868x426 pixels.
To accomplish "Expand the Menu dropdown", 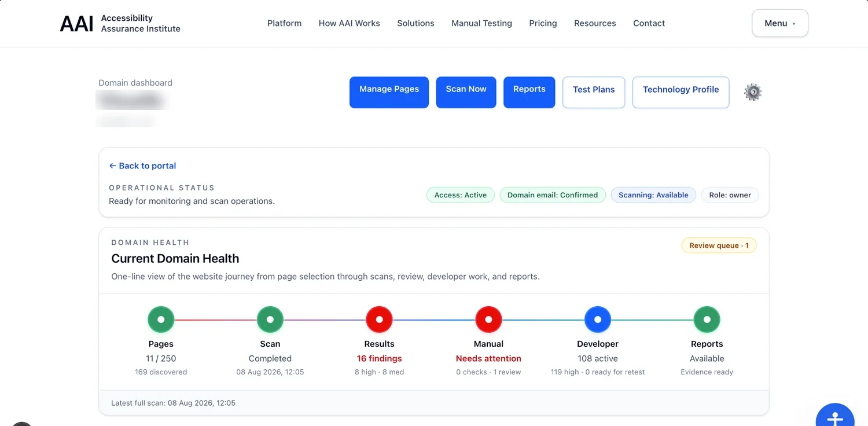I will click(780, 23).
